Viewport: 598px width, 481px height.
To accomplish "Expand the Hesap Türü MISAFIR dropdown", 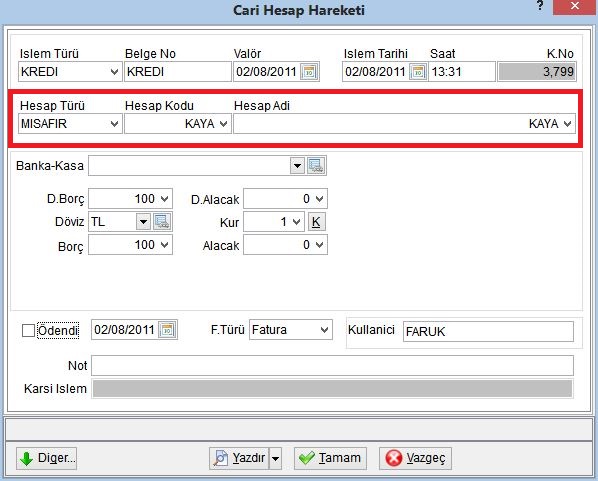I will tap(114, 124).
